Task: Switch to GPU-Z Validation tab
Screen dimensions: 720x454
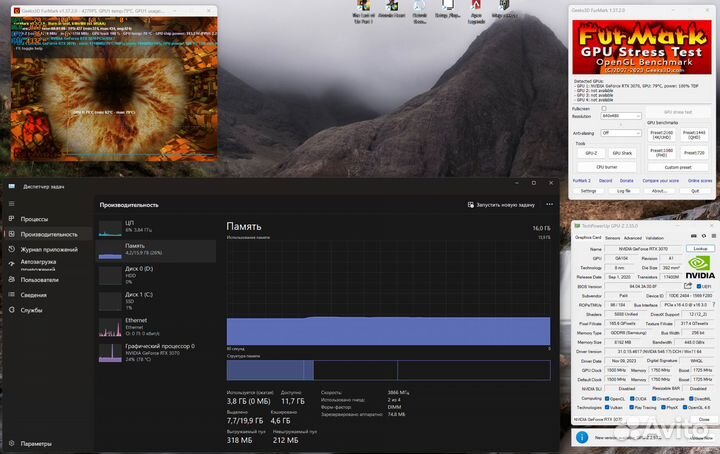Action: tap(654, 238)
